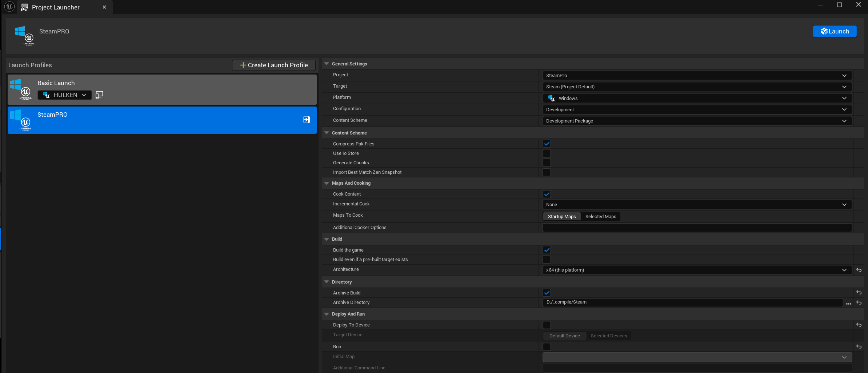Image resolution: width=868 pixels, height=373 pixels.
Task: Collapse the Build section
Action: pyautogui.click(x=327, y=239)
